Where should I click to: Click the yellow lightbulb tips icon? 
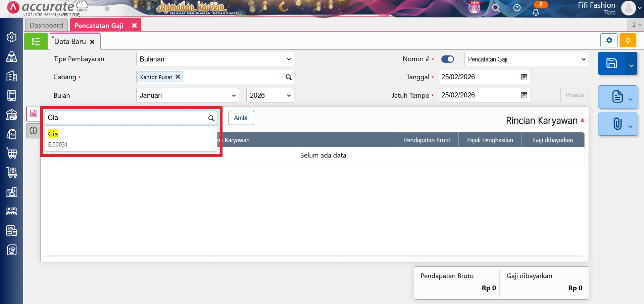(x=628, y=41)
